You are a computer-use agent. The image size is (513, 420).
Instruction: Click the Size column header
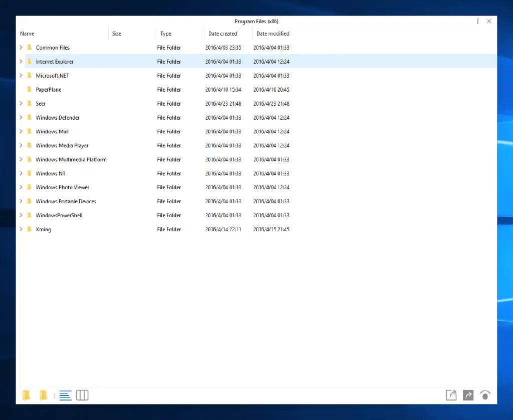(x=117, y=34)
